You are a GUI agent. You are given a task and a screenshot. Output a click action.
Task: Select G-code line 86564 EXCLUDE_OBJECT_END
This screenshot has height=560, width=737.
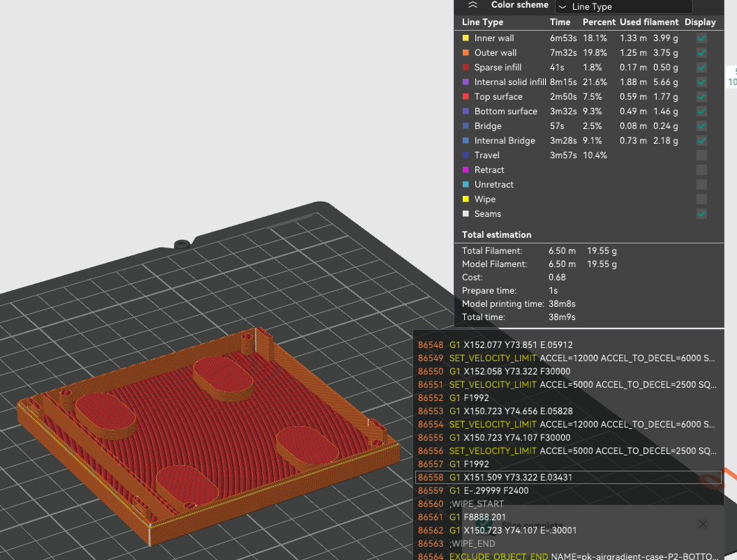point(568,557)
